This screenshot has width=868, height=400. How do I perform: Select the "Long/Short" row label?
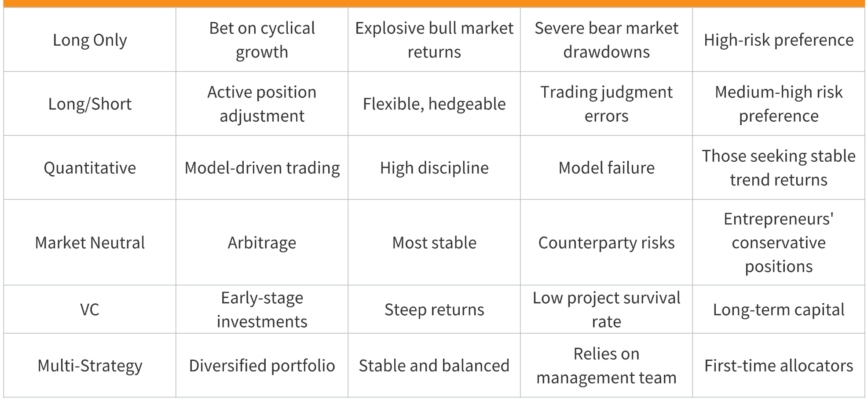click(x=90, y=104)
